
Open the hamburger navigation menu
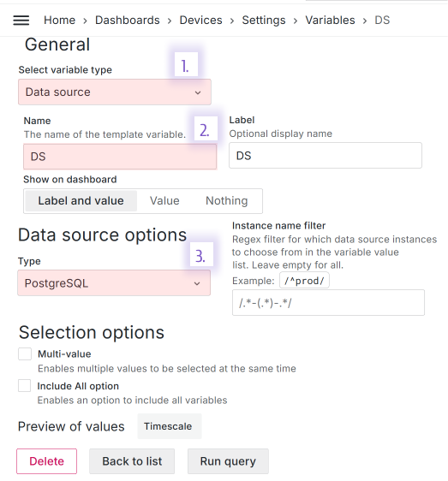click(x=21, y=21)
